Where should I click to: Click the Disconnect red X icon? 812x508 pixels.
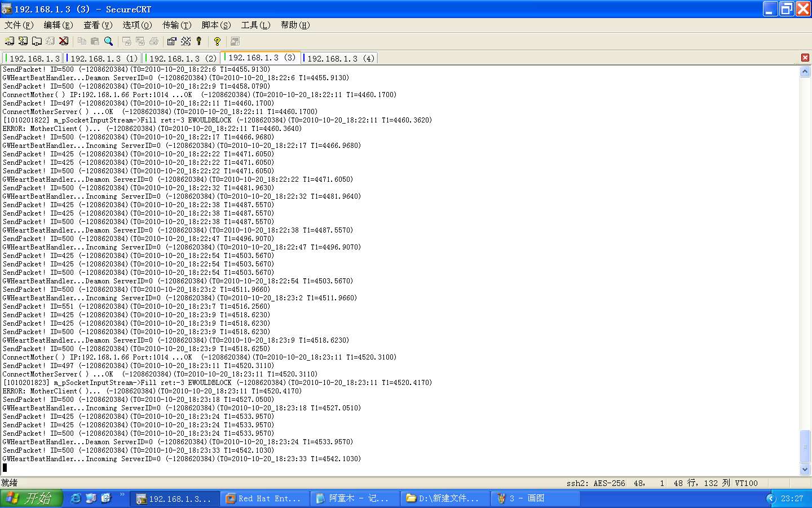coord(64,41)
